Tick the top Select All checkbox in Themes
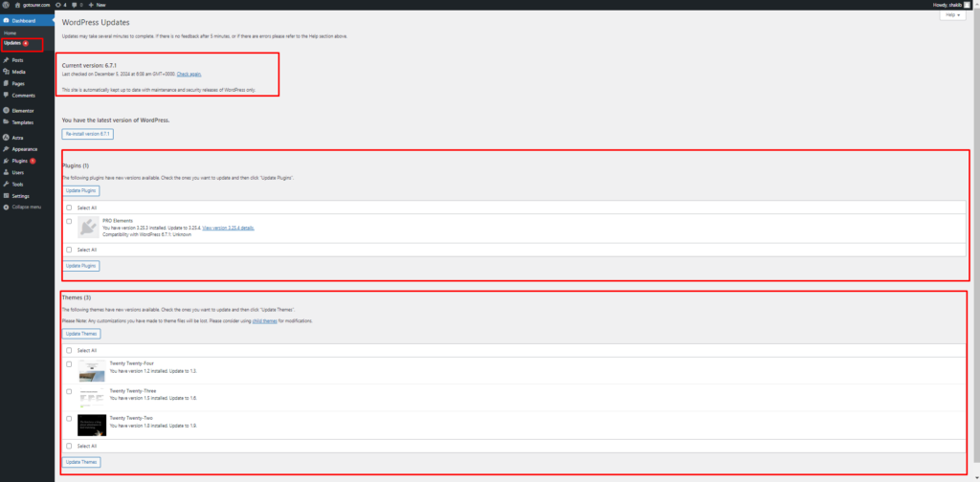This screenshot has height=482, width=980. pos(69,350)
